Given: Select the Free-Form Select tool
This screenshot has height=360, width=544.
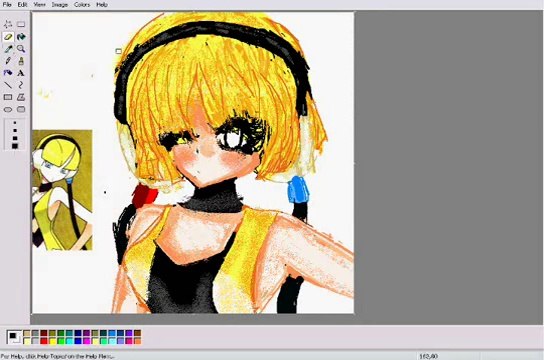Looking at the screenshot, I should [x=8, y=24].
